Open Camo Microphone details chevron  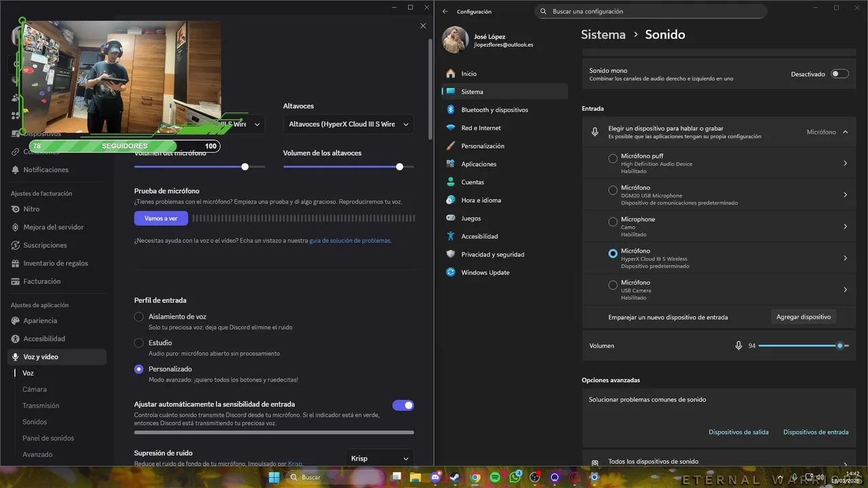click(x=845, y=226)
